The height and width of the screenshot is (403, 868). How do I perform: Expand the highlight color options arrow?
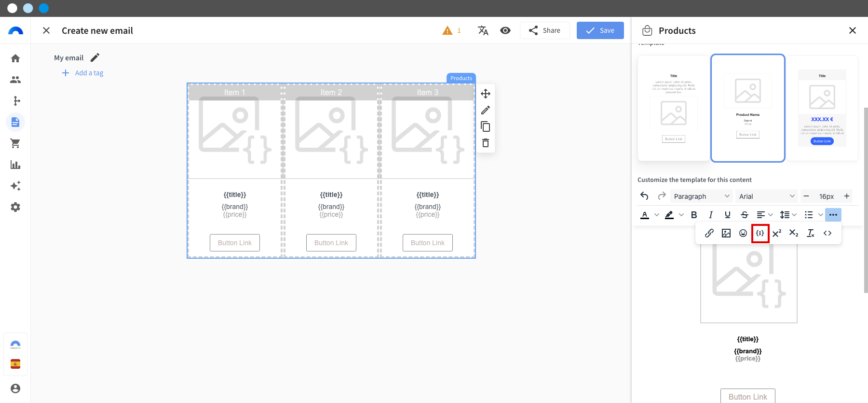(x=681, y=215)
